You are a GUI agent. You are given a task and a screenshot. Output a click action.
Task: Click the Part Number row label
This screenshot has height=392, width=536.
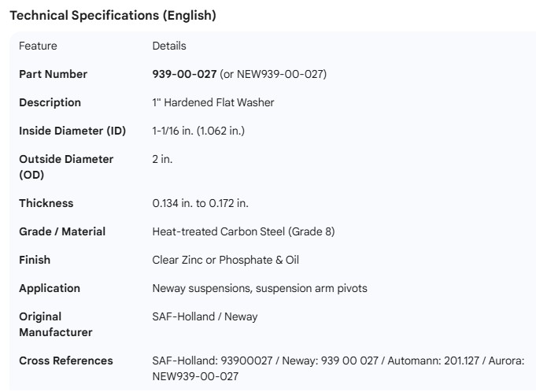[x=53, y=74]
